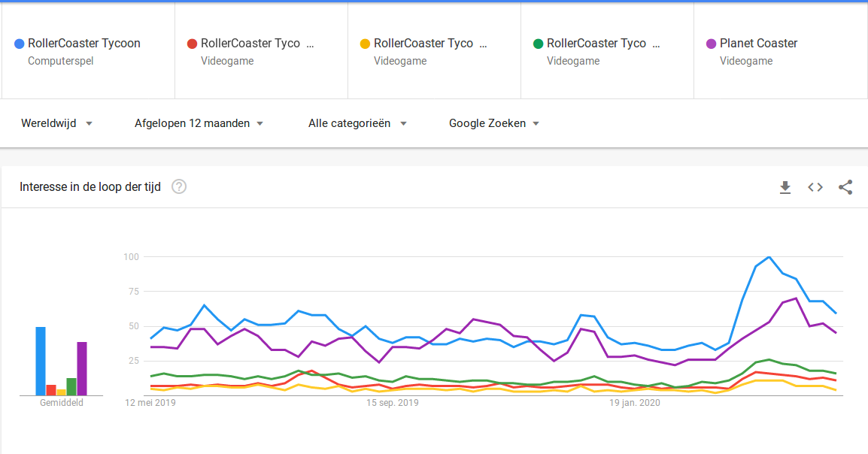Screen dimensions: 868x454
Task: Download the interest over time chart data
Action: point(785,187)
